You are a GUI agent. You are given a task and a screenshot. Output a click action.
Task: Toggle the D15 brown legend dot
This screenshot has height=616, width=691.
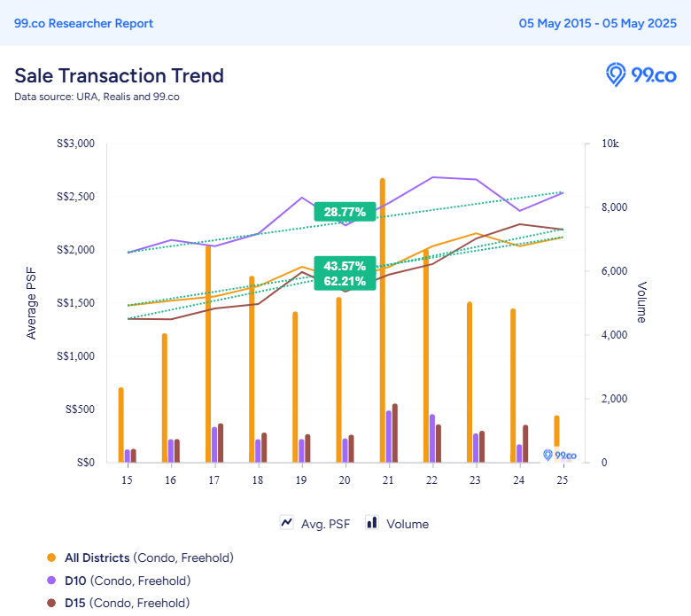(51, 603)
